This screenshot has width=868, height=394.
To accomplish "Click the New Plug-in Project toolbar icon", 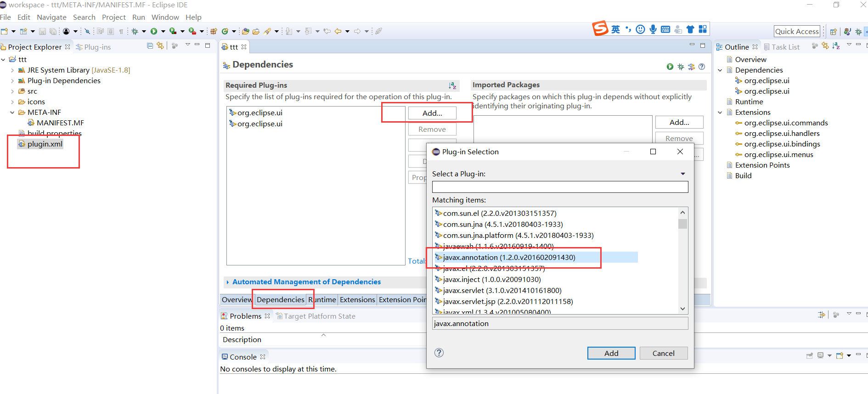I will 214,31.
